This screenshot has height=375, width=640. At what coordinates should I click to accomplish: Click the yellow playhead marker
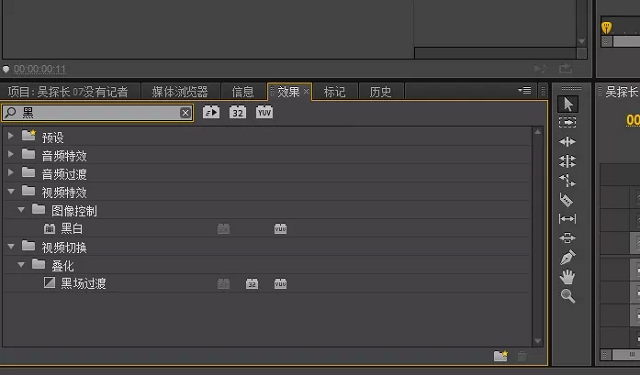pos(607,28)
